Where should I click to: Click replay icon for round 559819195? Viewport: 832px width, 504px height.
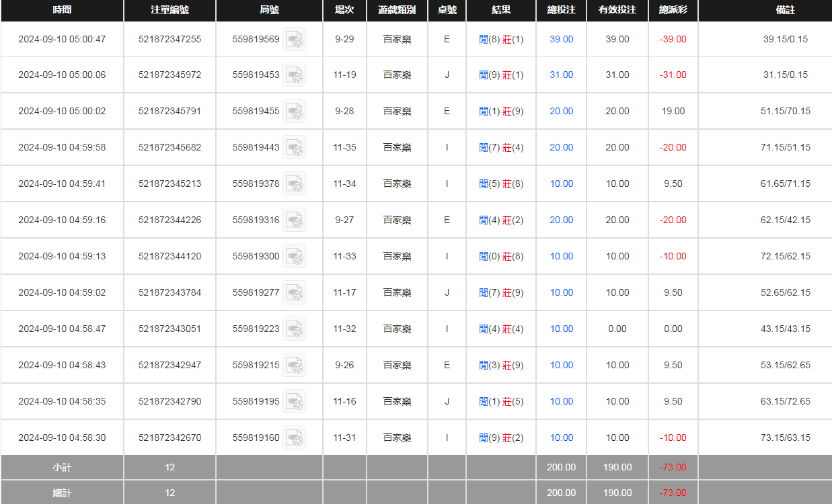click(x=294, y=402)
